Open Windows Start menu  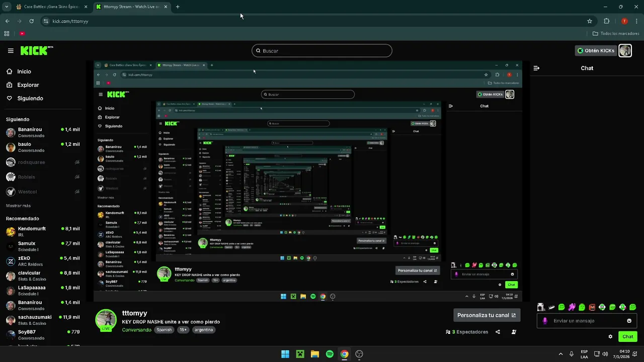[285, 354]
